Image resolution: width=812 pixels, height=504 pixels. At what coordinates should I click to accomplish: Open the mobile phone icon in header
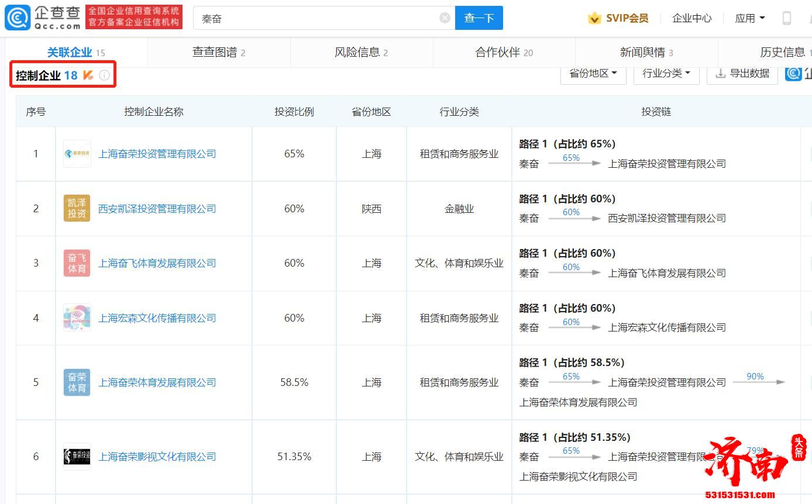click(787, 18)
